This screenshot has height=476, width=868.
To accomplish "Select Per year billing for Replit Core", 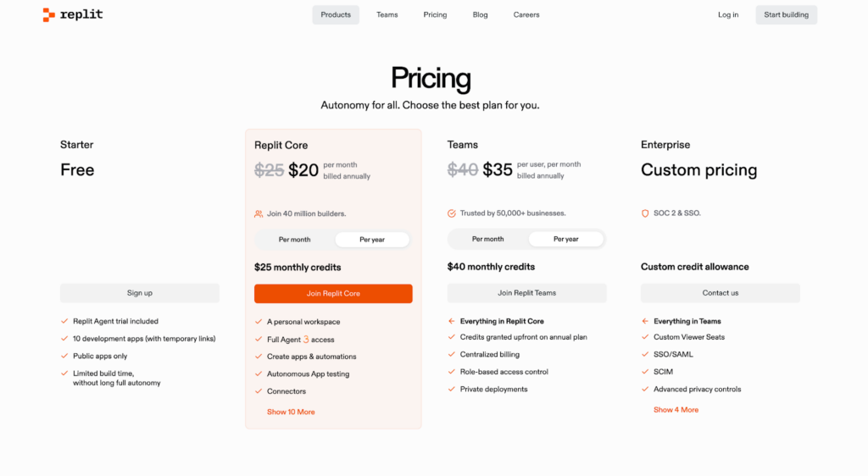I will click(x=372, y=240).
